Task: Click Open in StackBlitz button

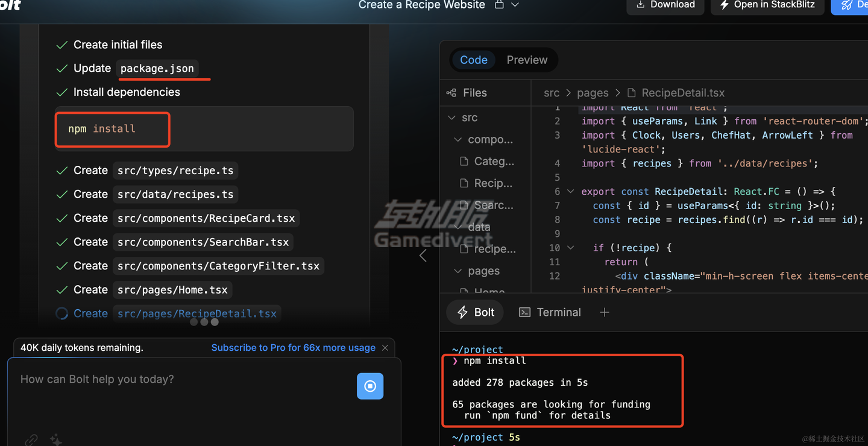Action: (767, 5)
